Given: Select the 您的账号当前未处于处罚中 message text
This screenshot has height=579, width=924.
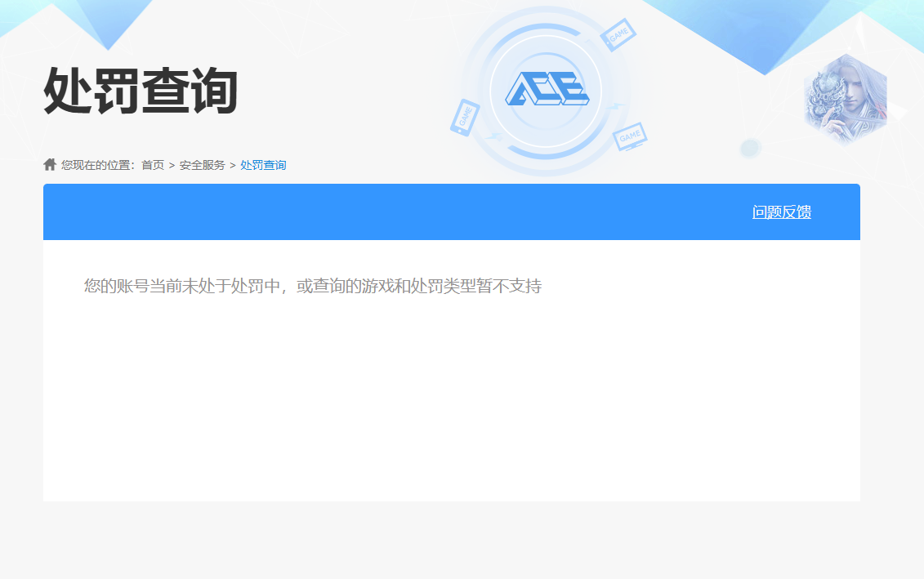Looking at the screenshot, I should pos(312,287).
